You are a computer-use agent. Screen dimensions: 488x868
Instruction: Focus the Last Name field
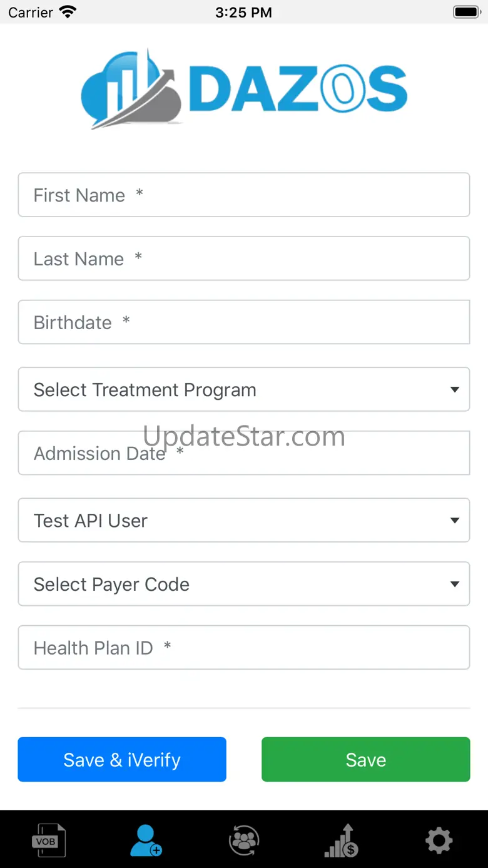(244, 258)
